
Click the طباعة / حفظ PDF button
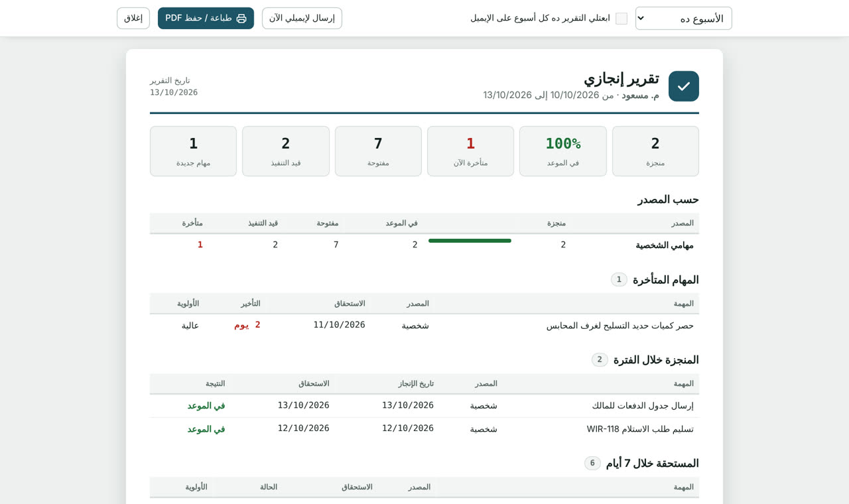tap(206, 18)
